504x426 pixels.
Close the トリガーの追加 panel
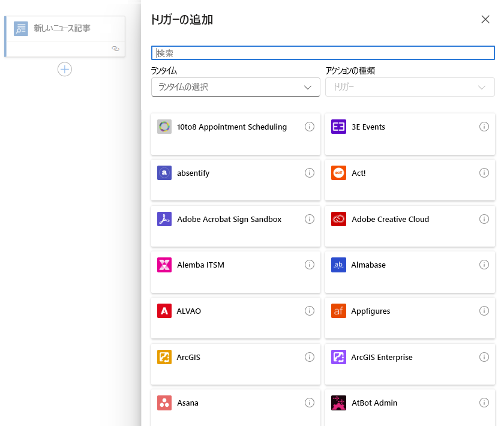[485, 19]
